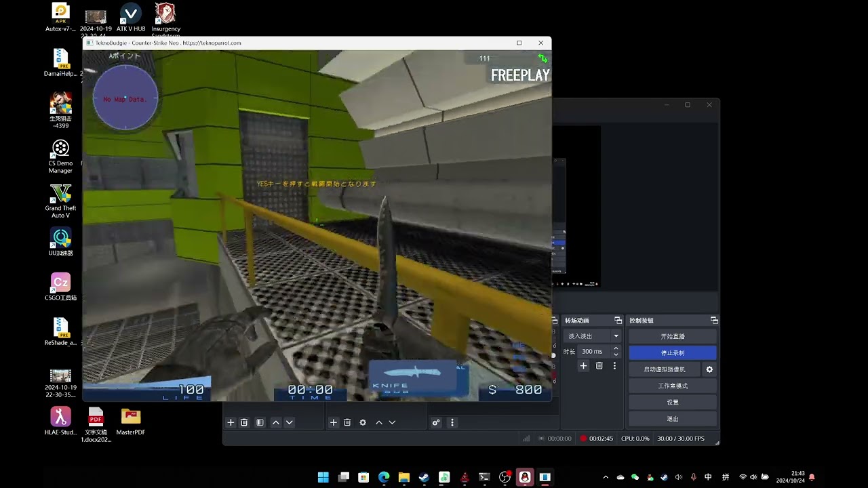Undock the 控制按钮 panel
The image size is (868, 488).
714,320
